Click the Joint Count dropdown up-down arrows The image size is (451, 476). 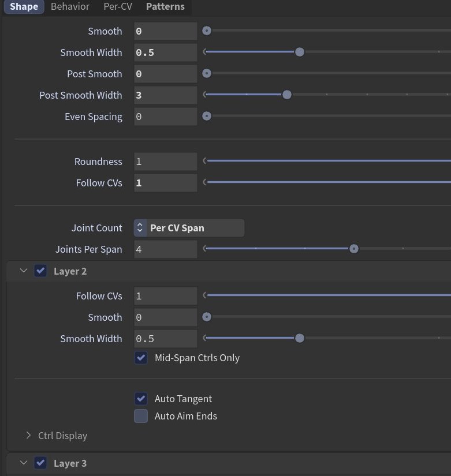coord(140,228)
